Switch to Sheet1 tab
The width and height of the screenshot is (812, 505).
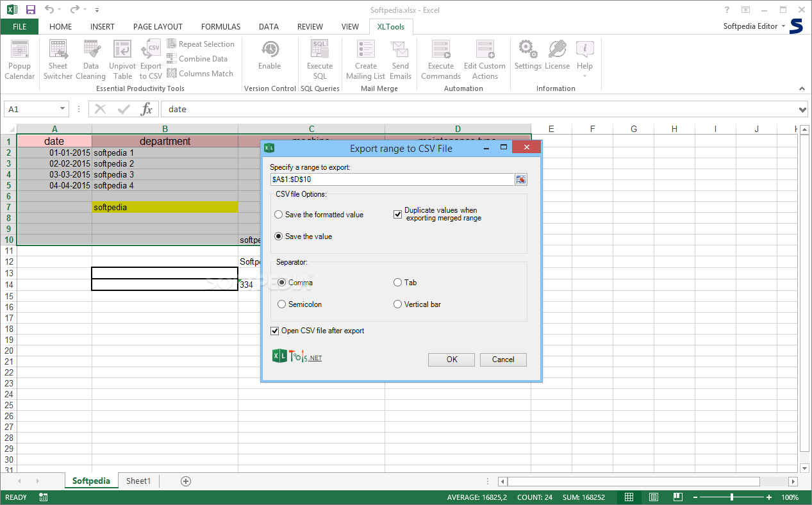pos(138,481)
